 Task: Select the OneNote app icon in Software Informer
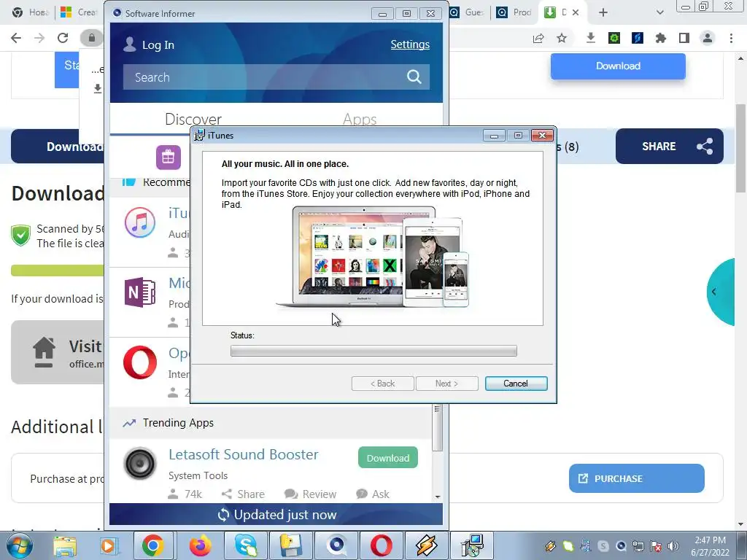click(140, 292)
